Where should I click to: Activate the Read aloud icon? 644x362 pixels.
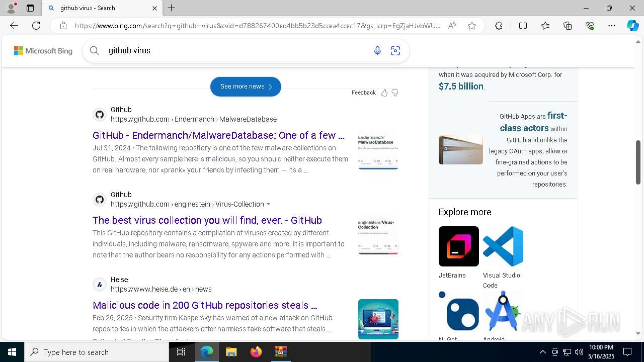(x=452, y=26)
